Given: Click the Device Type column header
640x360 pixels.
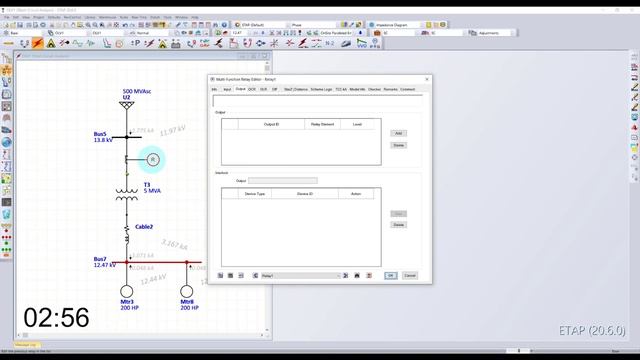Looking at the screenshot, I should click(255, 194).
